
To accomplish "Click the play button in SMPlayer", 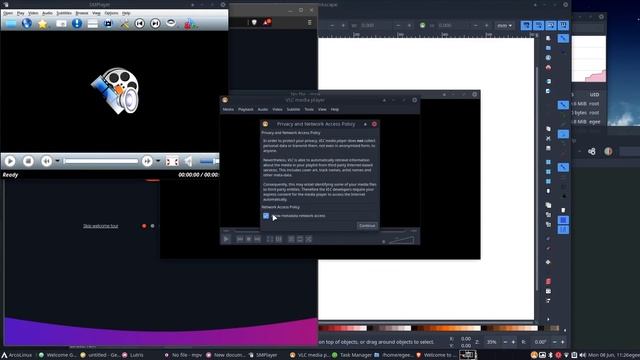I will click(10, 161).
